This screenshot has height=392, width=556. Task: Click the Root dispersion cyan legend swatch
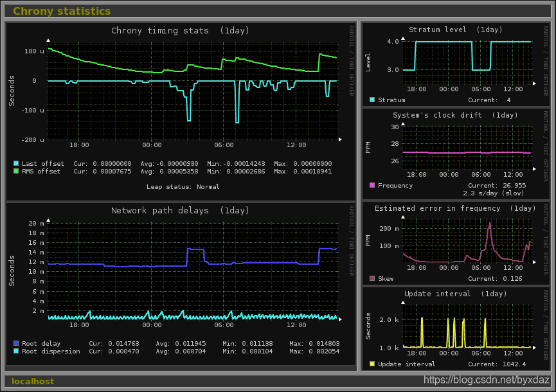point(16,352)
